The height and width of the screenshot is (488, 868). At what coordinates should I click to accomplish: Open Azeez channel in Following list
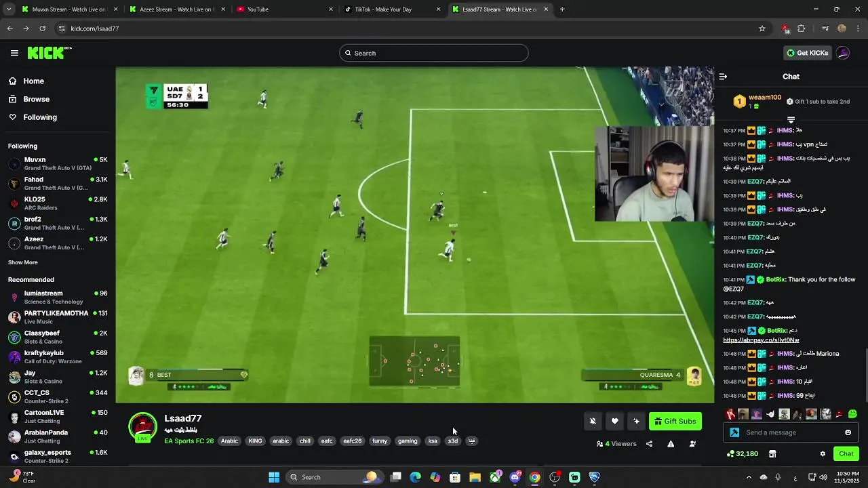click(58, 243)
